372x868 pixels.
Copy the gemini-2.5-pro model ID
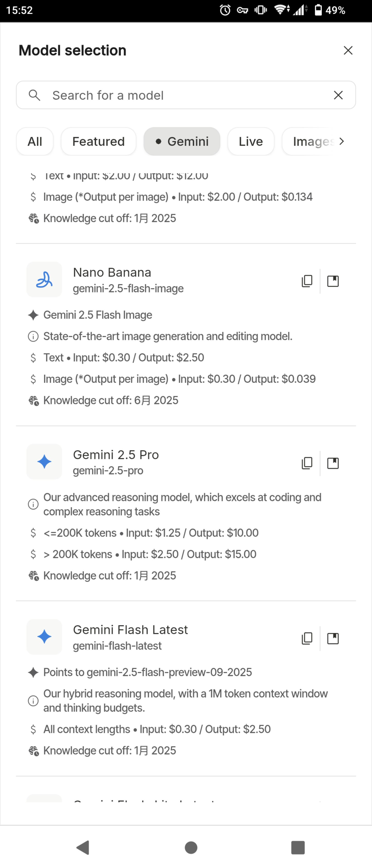[x=307, y=463]
